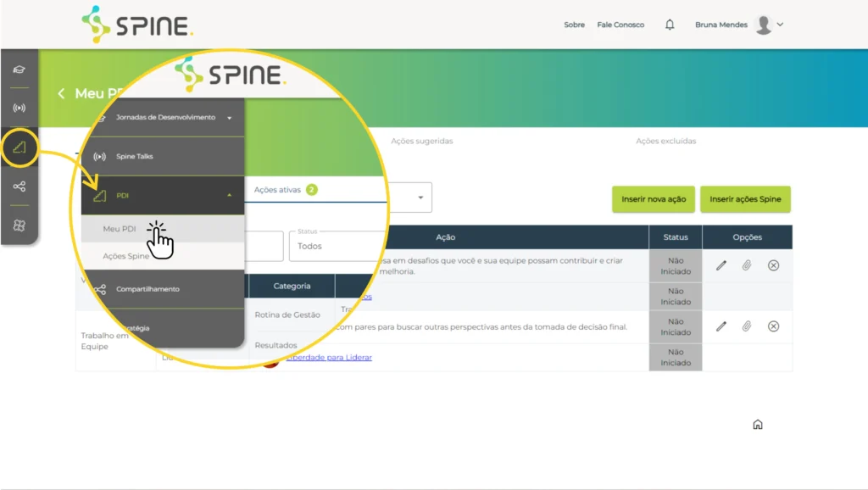The width and height of the screenshot is (868, 490).
Task: Open the Liberdade para Liderar link
Action: pyautogui.click(x=329, y=357)
